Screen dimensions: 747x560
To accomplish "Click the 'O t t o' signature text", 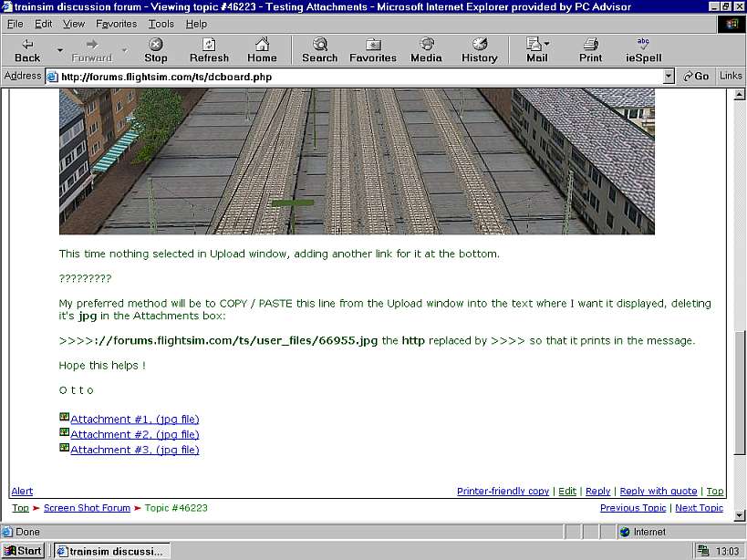I will 77,390.
